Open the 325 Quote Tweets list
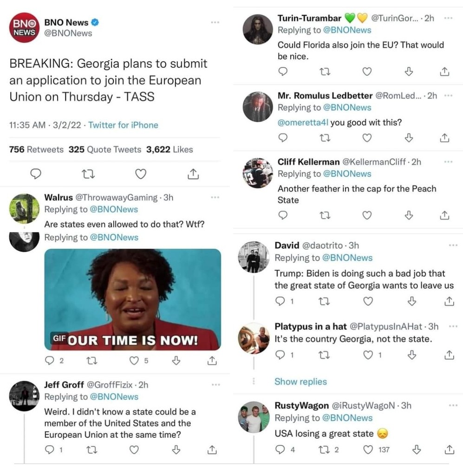463x476 pixels. (x=105, y=149)
